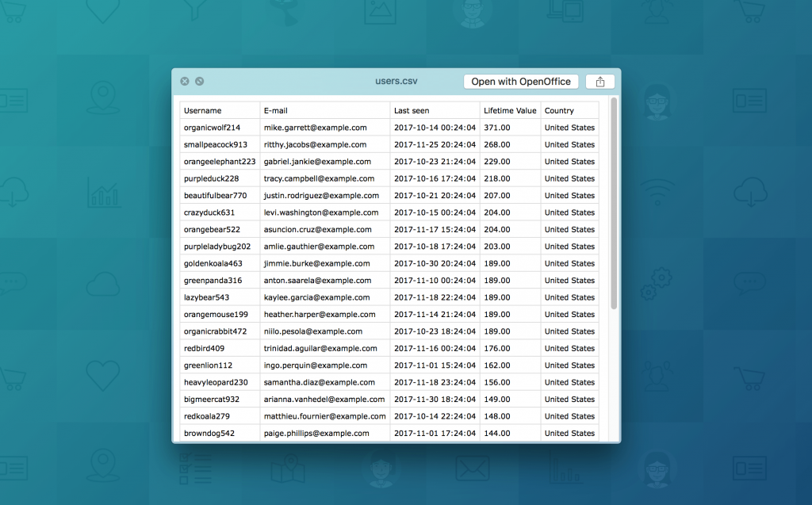
Task: Close the Quick Look preview window
Action: (x=185, y=81)
